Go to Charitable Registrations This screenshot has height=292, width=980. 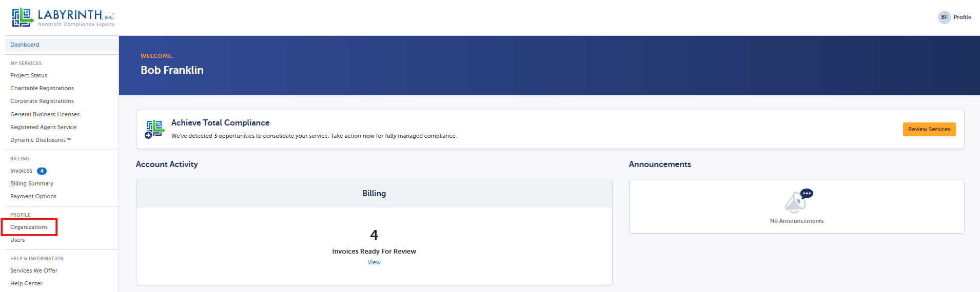pos(42,88)
